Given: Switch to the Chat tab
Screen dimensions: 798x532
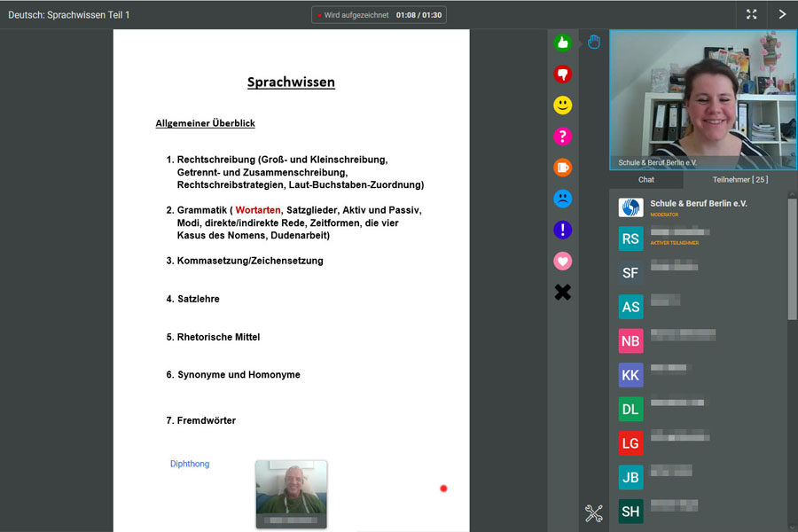Looking at the screenshot, I should click(645, 180).
